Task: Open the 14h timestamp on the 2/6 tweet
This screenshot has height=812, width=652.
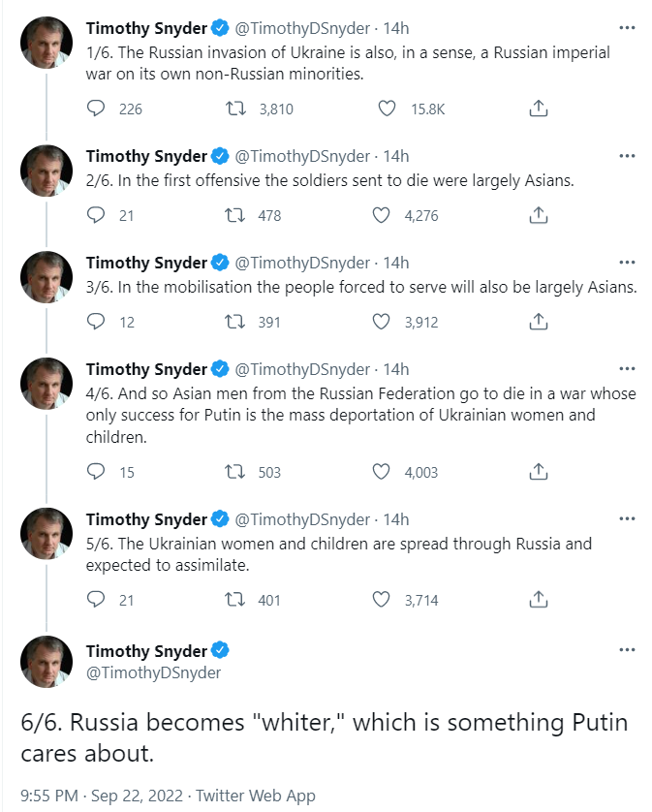Action: pyautogui.click(x=396, y=156)
